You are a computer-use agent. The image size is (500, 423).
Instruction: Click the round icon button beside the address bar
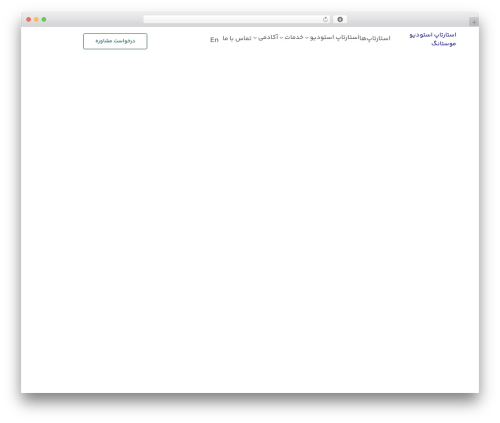[x=340, y=20]
